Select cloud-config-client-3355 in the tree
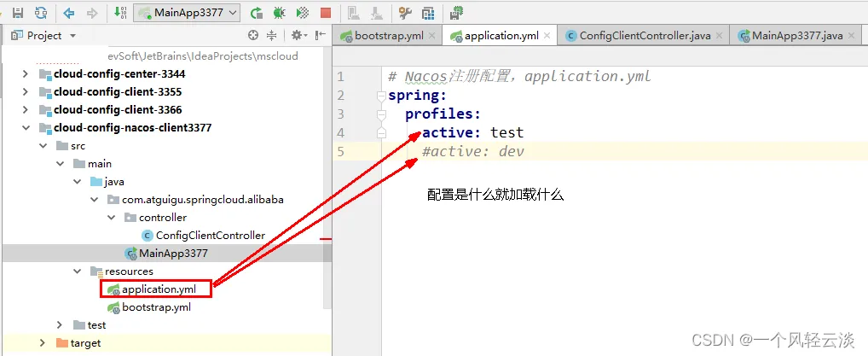Screen dimensions: 868x356 (118, 91)
